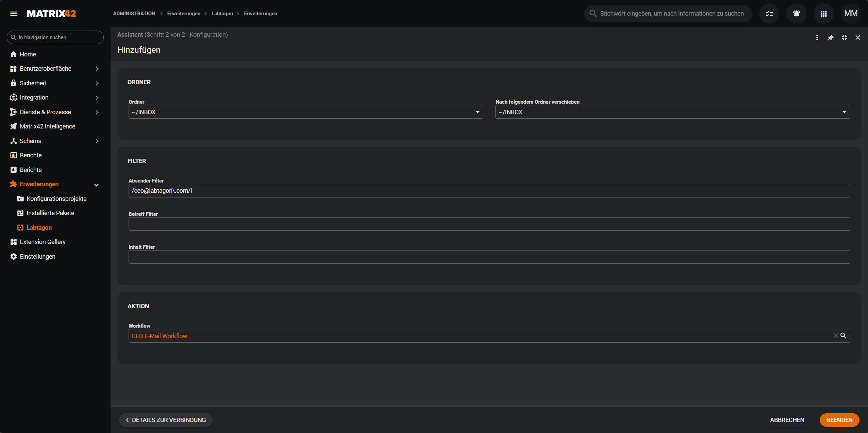Pin the assistant dialog with pin icon
This screenshot has height=433, width=868.
[x=830, y=38]
